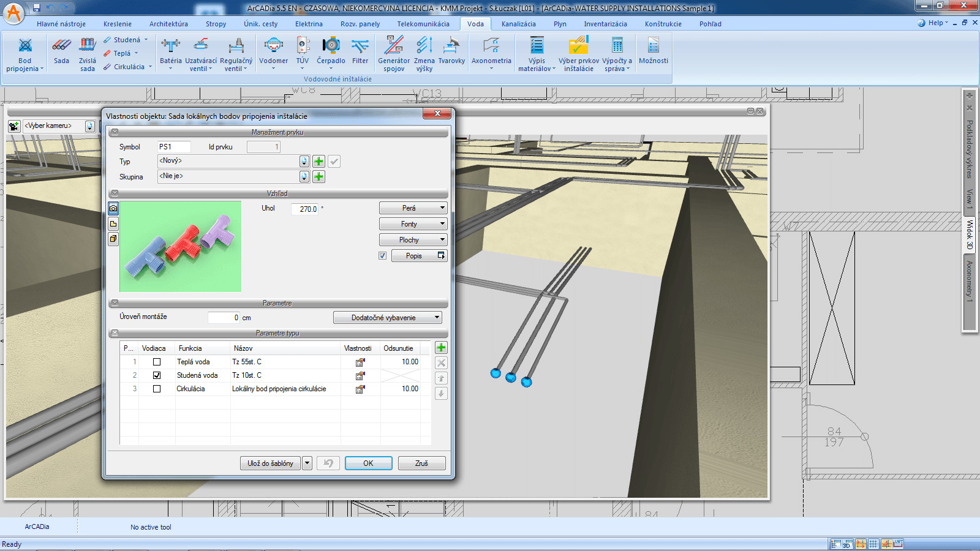Click the save icon in title bar
Image resolution: width=980 pixels, height=551 pixels.
click(x=37, y=7)
